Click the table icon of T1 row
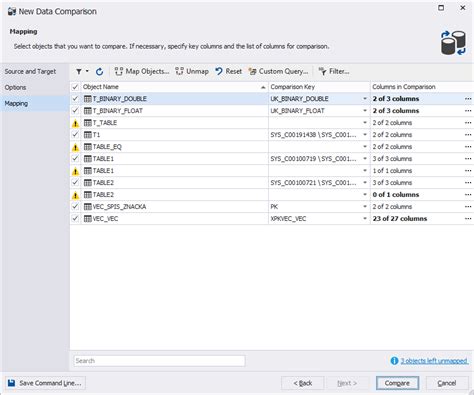The height and width of the screenshot is (395, 474). 88,135
